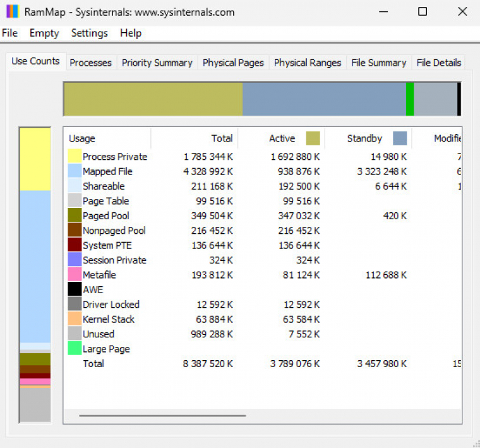480x448 pixels.
Task: Click the horizontal scrollbar thumb
Action: (162, 416)
